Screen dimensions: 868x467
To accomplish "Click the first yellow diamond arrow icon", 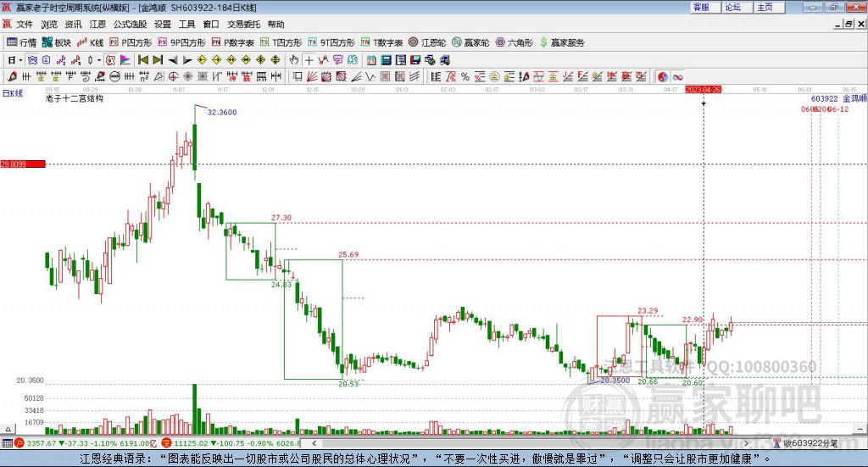I will tap(202, 60).
